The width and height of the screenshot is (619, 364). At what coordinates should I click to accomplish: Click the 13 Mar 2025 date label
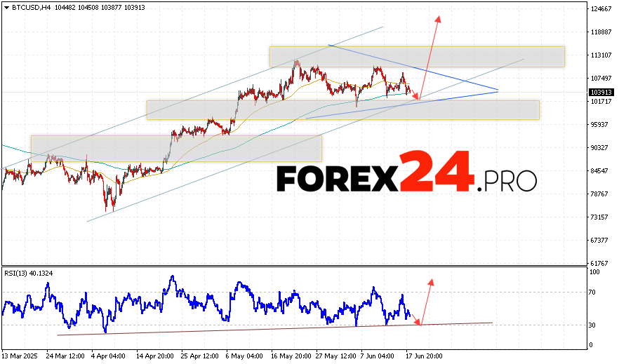pyautogui.click(x=19, y=357)
